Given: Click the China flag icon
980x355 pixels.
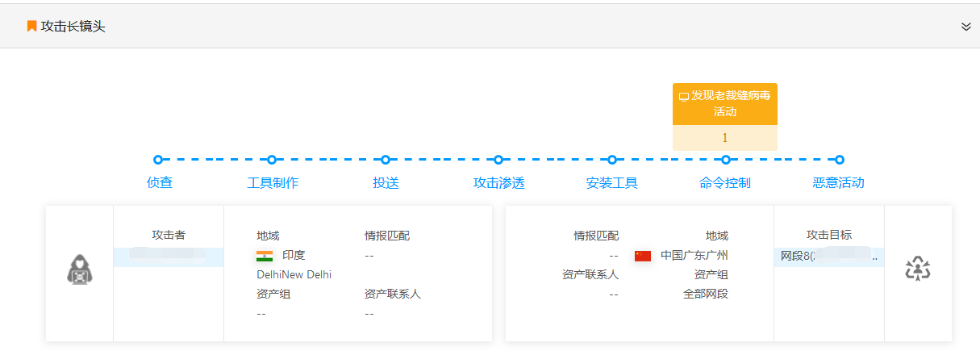Looking at the screenshot, I should (642, 256).
